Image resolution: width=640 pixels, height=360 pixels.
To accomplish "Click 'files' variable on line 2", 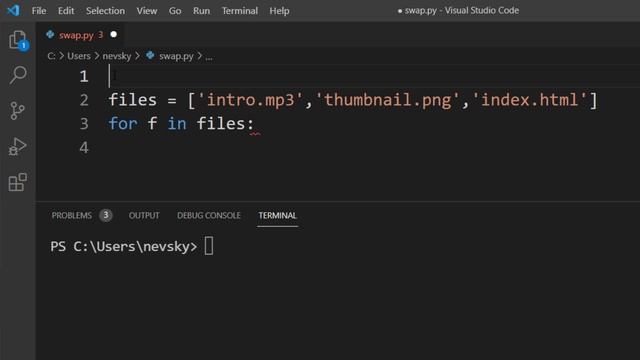I will pyautogui.click(x=133, y=100).
